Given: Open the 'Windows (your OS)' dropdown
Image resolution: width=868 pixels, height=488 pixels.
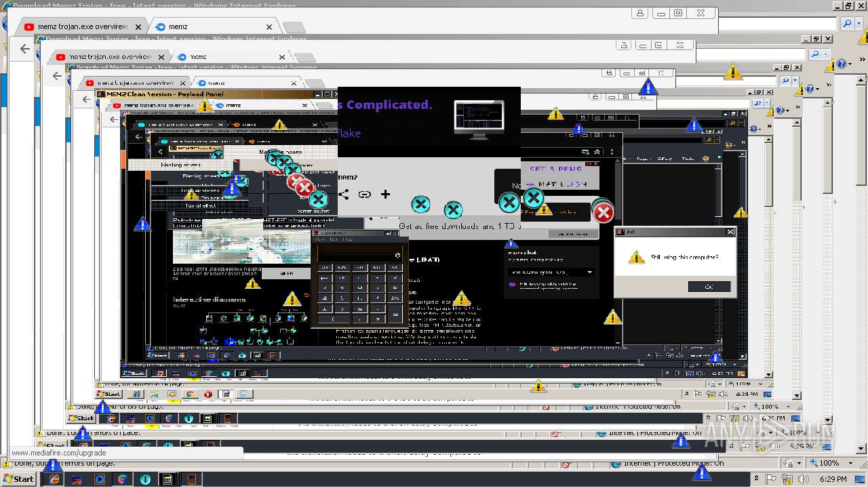Looking at the screenshot, I should tap(552, 272).
